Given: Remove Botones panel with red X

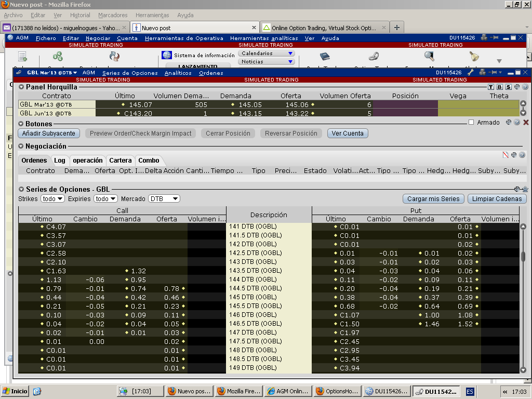Looking at the screenshot, I should click(526, 123).
